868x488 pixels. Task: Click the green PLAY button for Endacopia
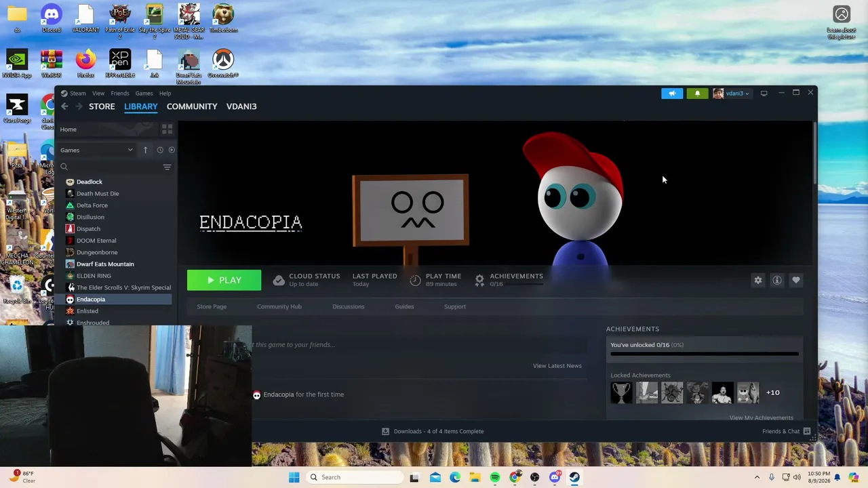point(224,280)
